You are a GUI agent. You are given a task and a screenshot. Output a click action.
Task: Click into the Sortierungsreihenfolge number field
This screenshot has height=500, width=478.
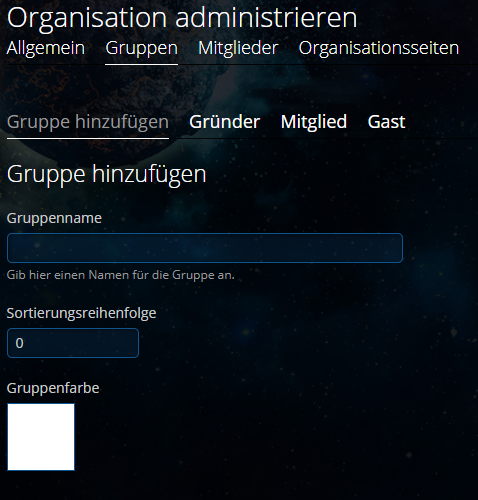73,343
